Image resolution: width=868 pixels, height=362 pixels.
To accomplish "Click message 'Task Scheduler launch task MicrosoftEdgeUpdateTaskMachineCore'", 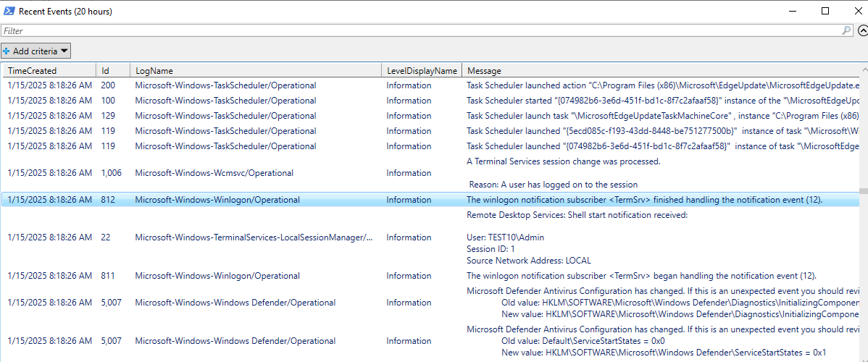I will [x=663, y=116].
